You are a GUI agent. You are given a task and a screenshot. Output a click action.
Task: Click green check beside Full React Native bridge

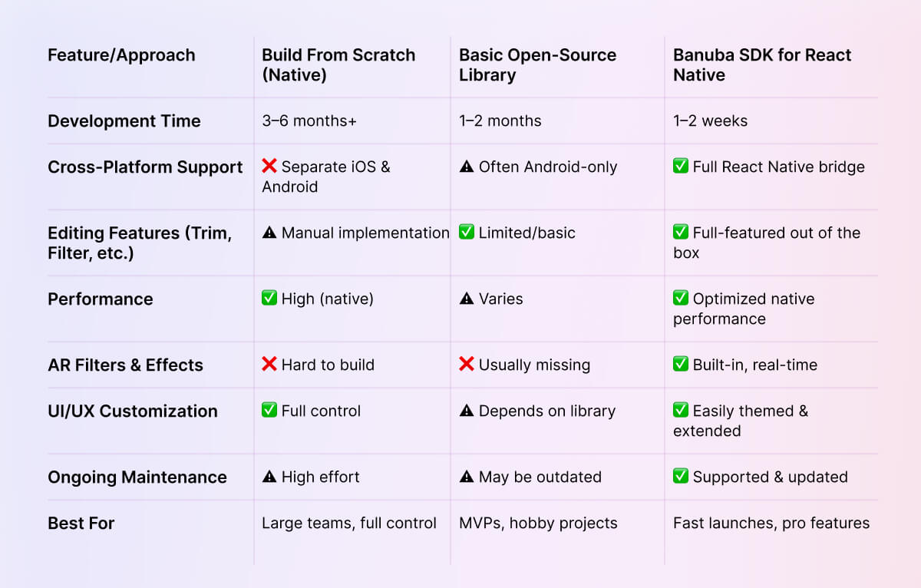point(681,167)
